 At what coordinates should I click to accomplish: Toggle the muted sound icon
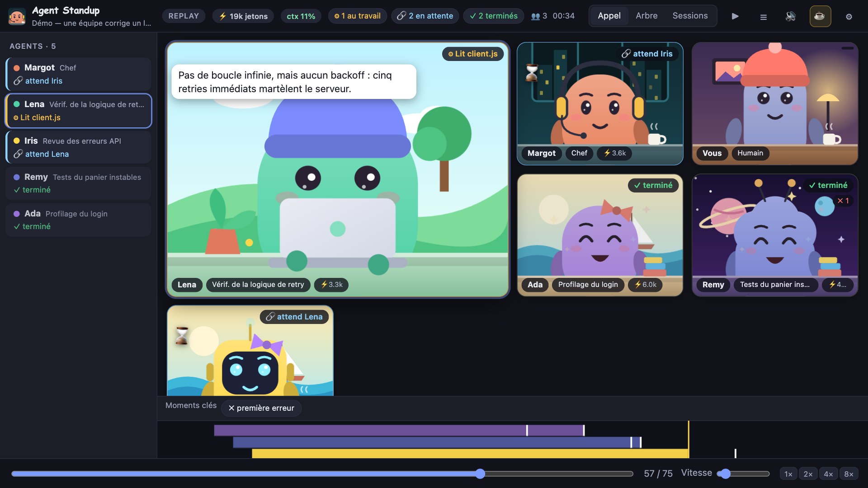coord(791,16)
